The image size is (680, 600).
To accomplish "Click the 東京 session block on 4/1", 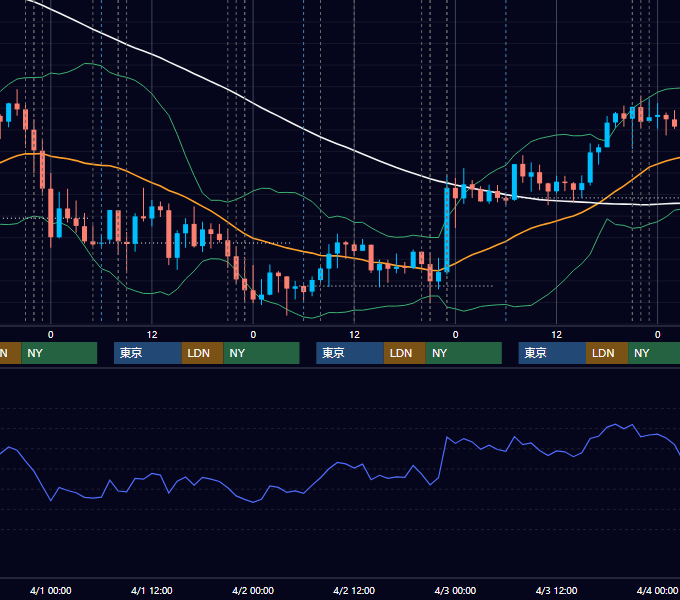I will (x=147, y=353).
